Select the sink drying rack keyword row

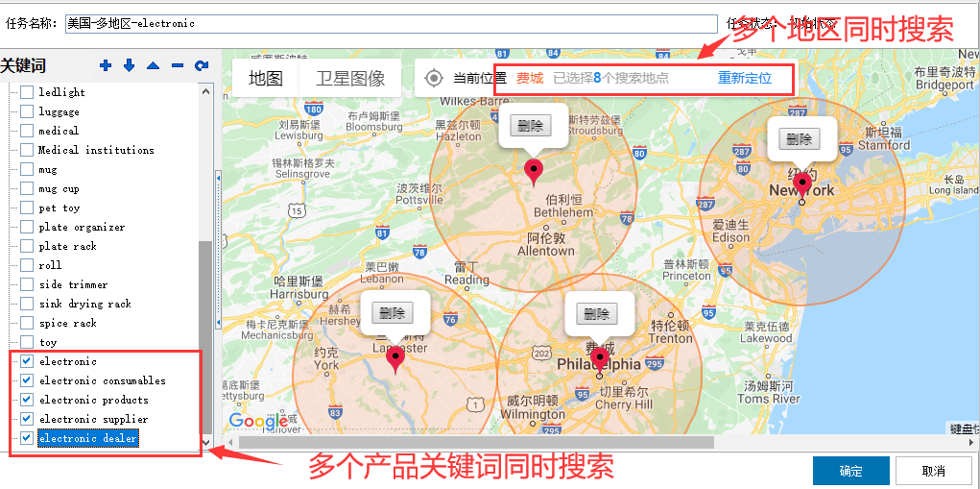85,304
